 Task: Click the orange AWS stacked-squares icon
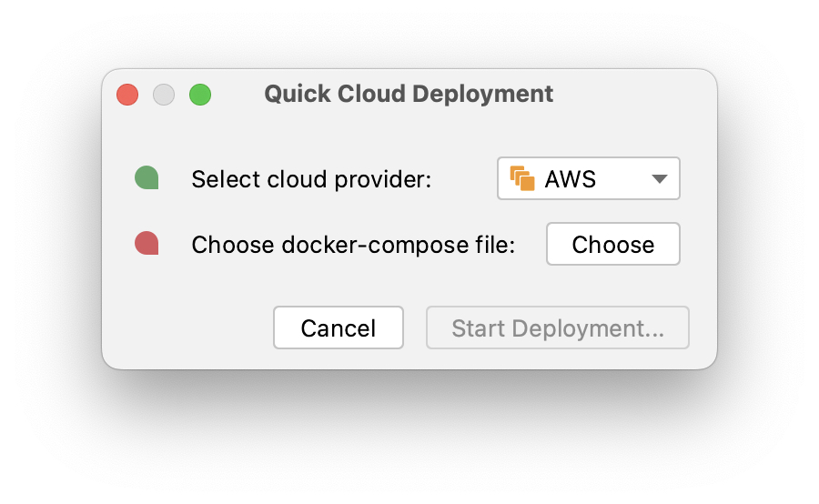(522, 178)
